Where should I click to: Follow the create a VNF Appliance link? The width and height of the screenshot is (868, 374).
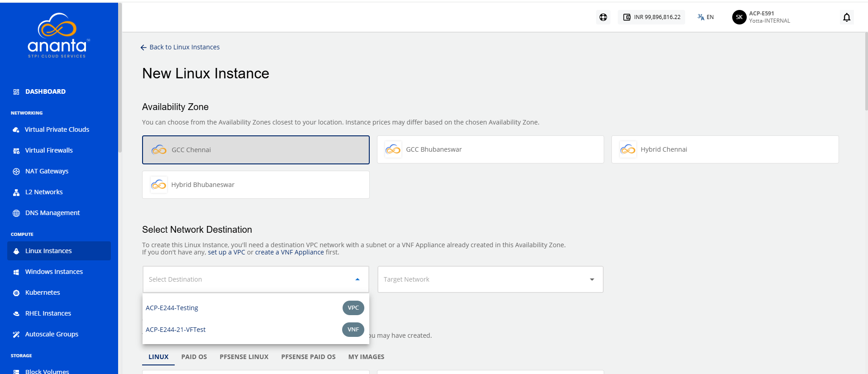(x=290, y=252)
